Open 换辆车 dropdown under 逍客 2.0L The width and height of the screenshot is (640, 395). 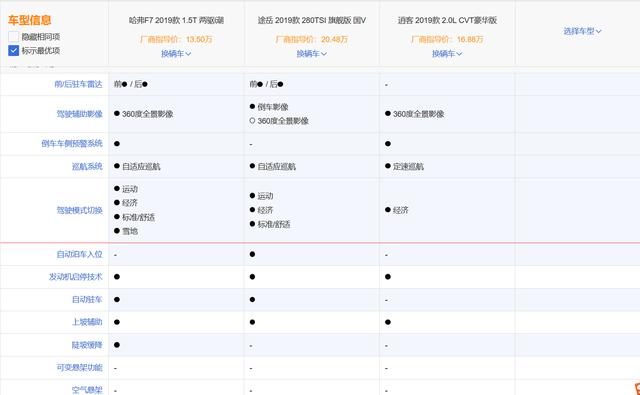pos(447,53)
